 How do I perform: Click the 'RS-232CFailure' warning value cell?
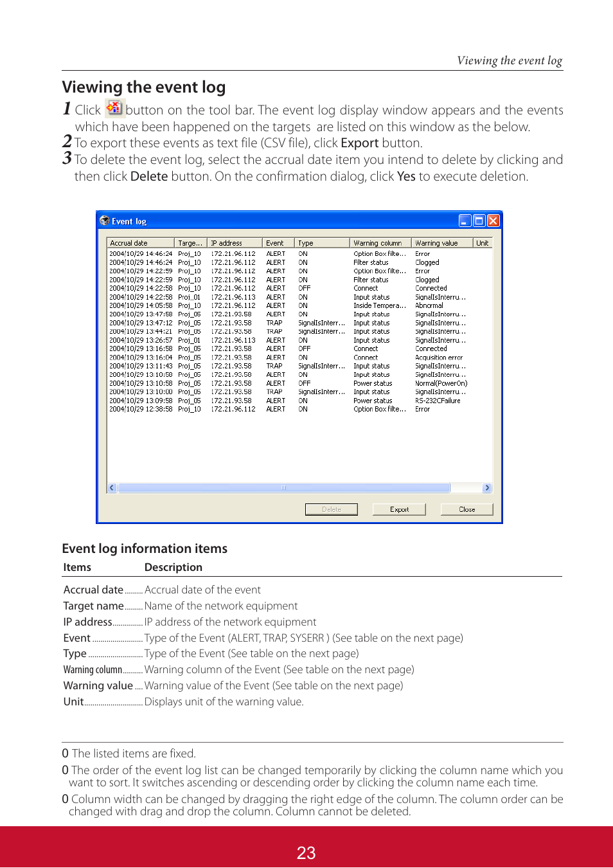[x=438, y=401]
